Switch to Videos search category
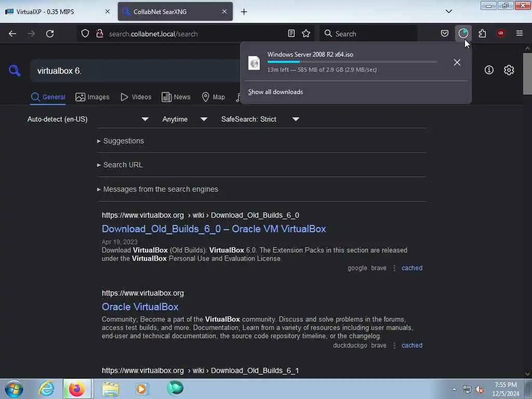 (136, 97)
